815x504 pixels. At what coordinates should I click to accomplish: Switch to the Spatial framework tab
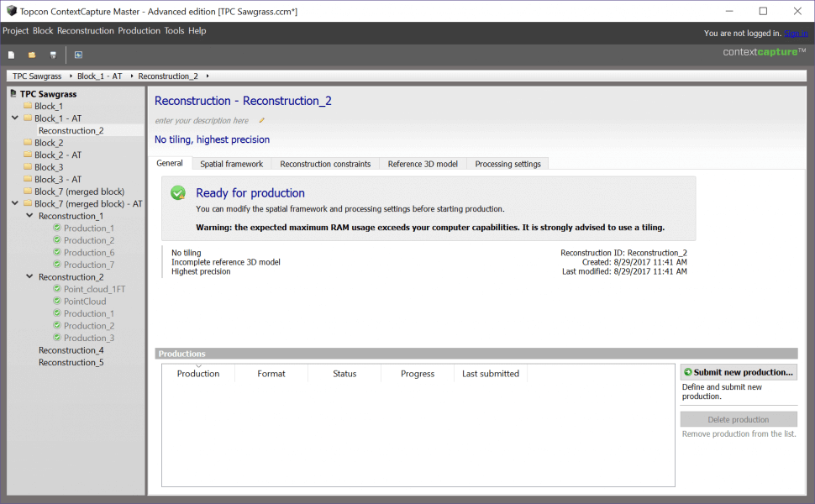(x=231, y=164)
